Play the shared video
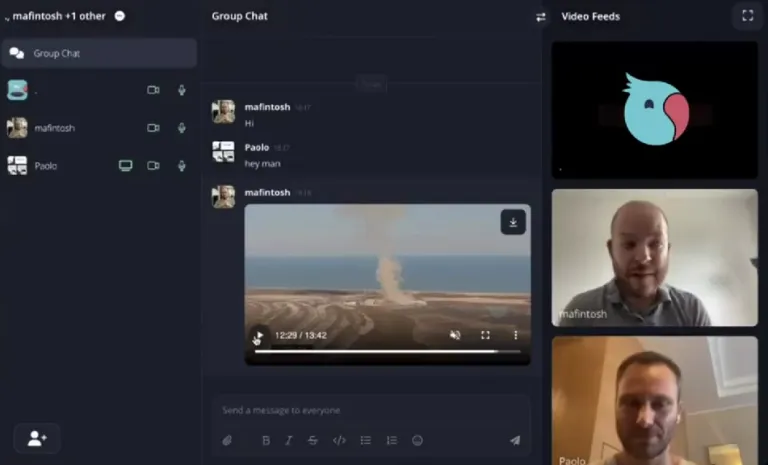 259,336
